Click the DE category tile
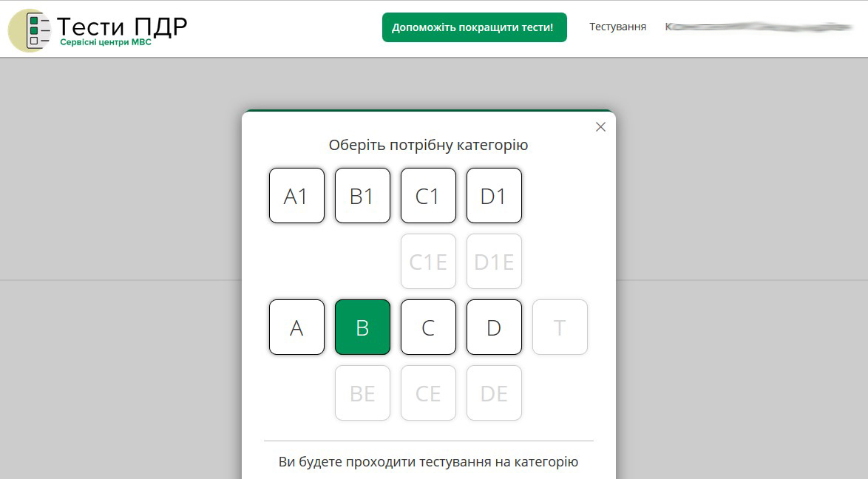868x479 pixels. [494, 393]
